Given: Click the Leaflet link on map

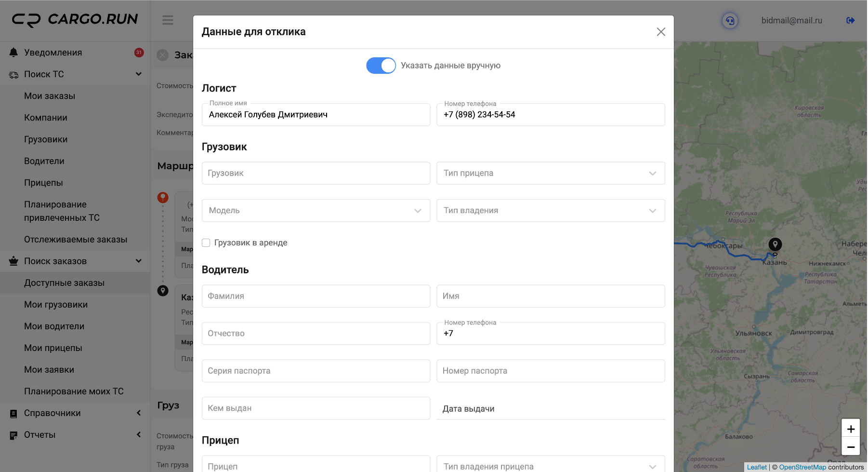Looking at the screenshot, I should click(756, 467).
